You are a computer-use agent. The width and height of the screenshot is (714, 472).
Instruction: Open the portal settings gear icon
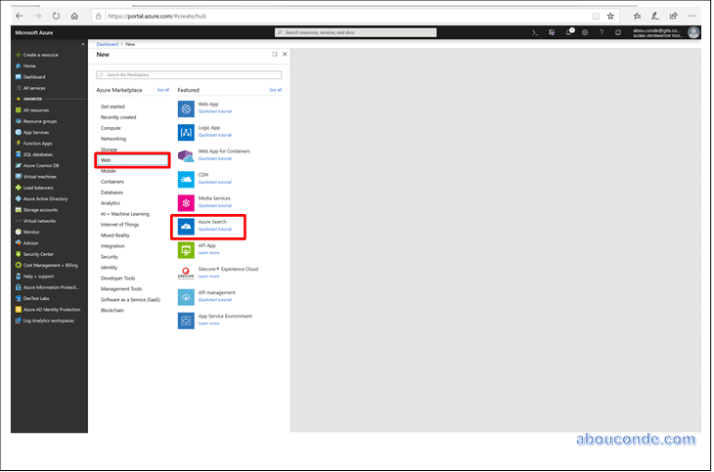click(x=584, y=33)
